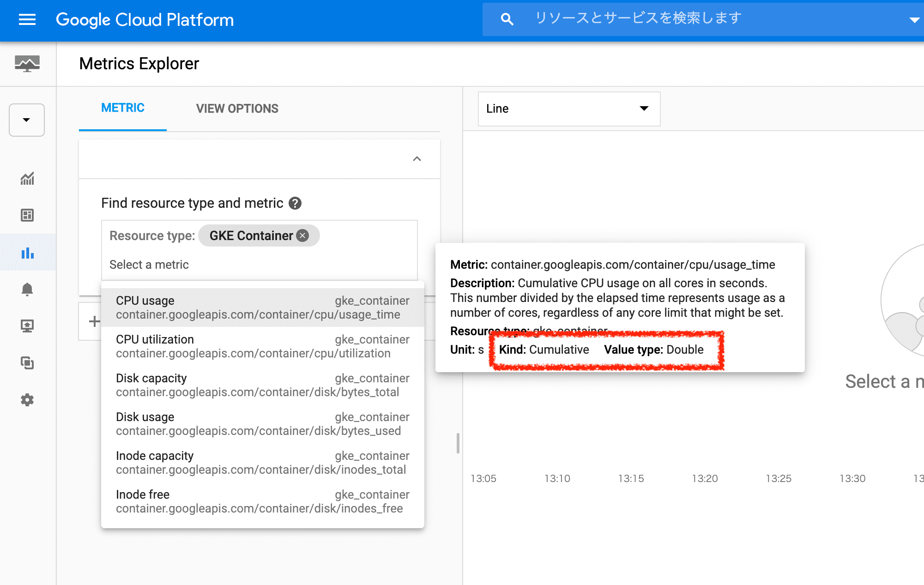Screen dimensions: 924x585
Task: Open the Uptime checks monitor icon
Action: point(27,326)
